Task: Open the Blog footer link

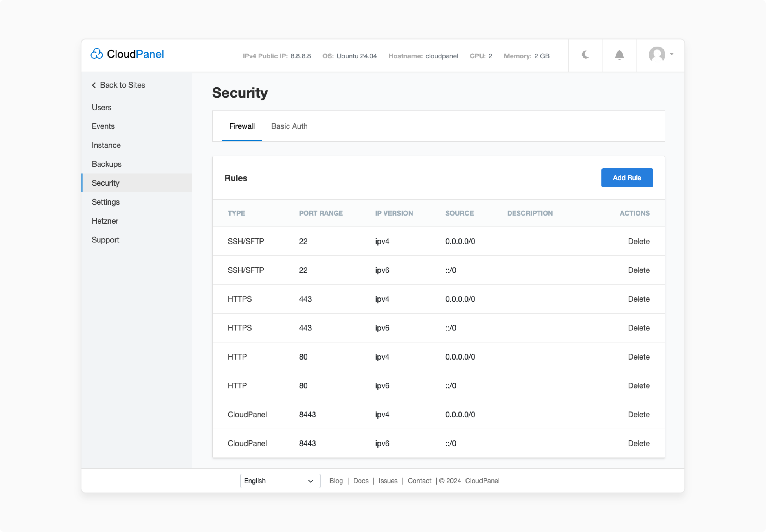Action: [x=336, y=481]
